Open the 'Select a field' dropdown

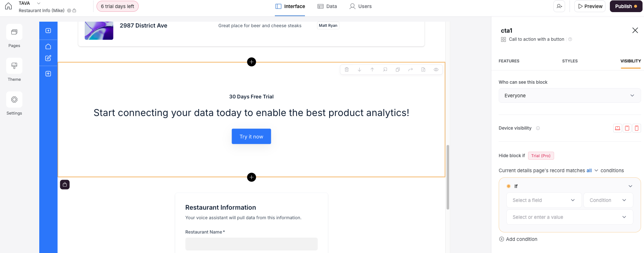[544, 200]
